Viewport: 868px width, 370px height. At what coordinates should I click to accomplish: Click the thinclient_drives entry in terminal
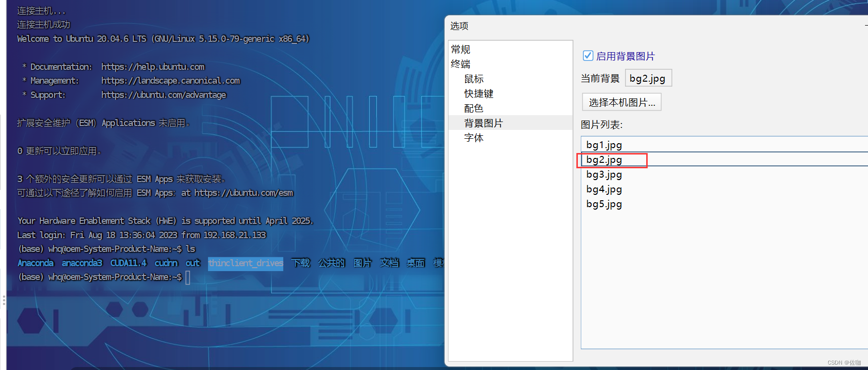pyautogui.click(x=245, y=263)
